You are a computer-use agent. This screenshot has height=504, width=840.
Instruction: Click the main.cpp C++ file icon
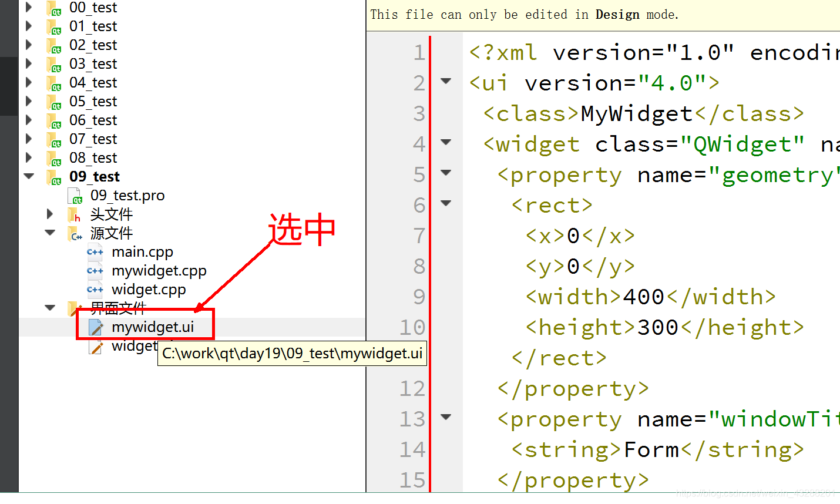tap(95, 252)
